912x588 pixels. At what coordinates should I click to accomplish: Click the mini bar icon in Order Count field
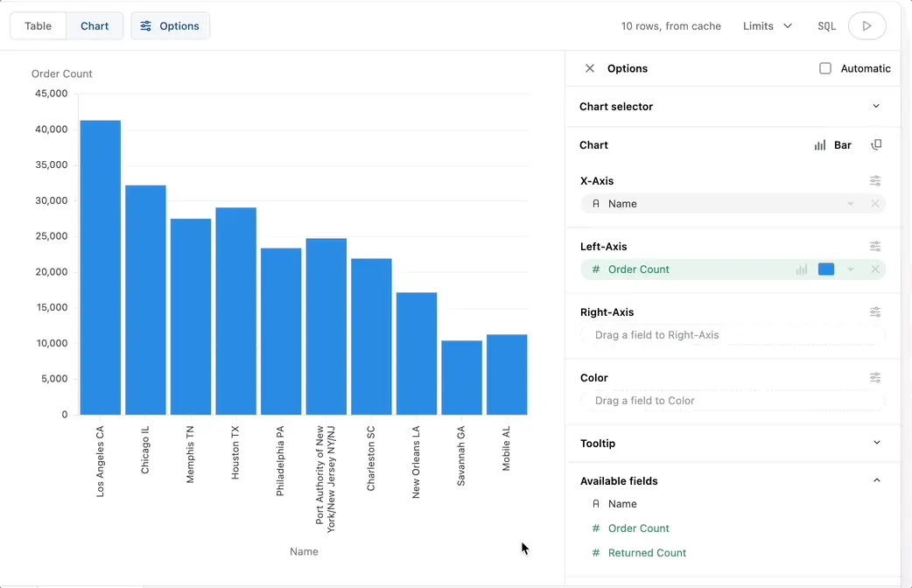tap(801, 269)
